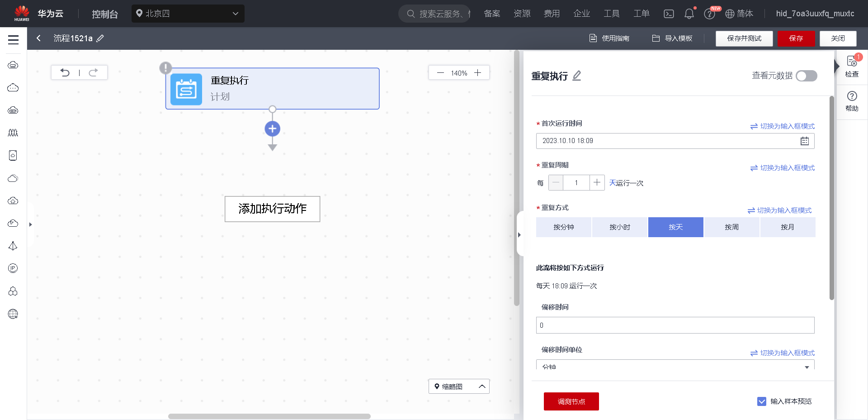Select the 按月 repeat mode
The image size is (868, 420).
[x=788, y=227]
